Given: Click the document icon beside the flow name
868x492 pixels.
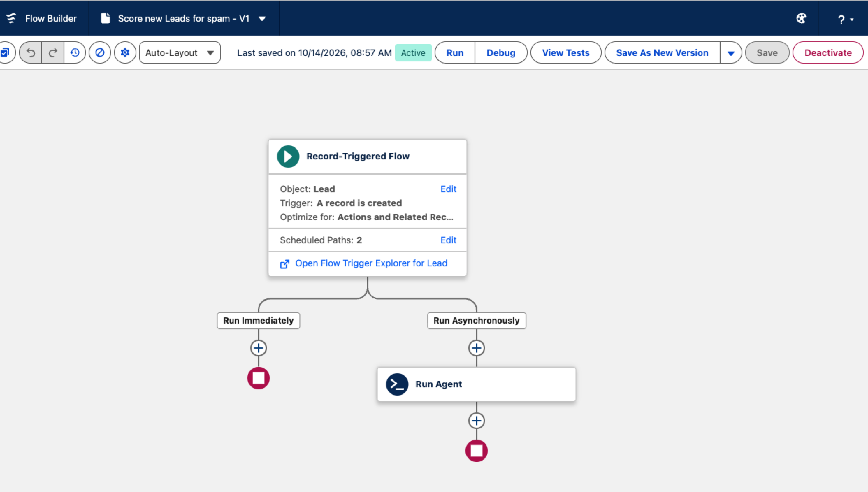Looking at the screenshot, I should (x=105, y=18).
